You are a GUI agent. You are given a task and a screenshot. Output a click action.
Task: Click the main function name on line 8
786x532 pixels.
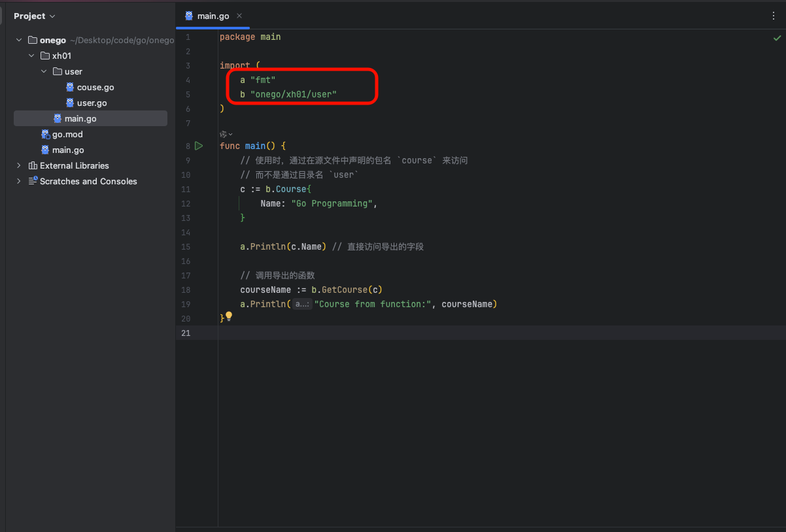(x=255, y=146)
